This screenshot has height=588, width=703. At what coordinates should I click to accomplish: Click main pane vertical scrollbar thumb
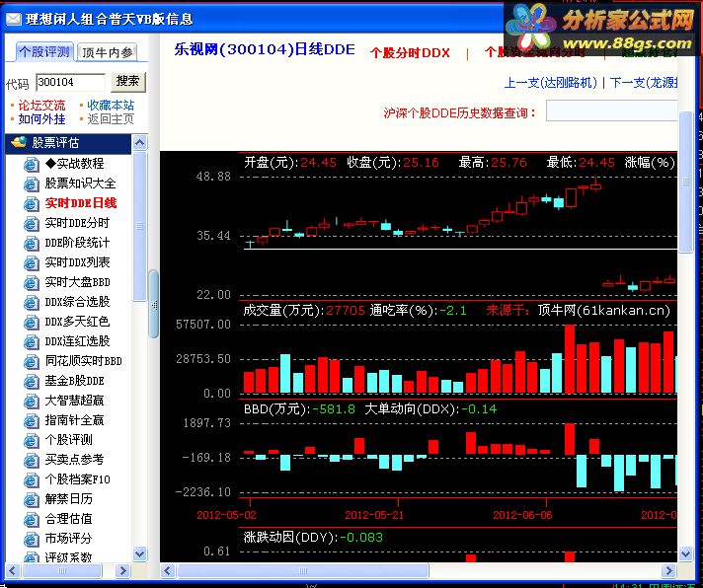(685, 182)
